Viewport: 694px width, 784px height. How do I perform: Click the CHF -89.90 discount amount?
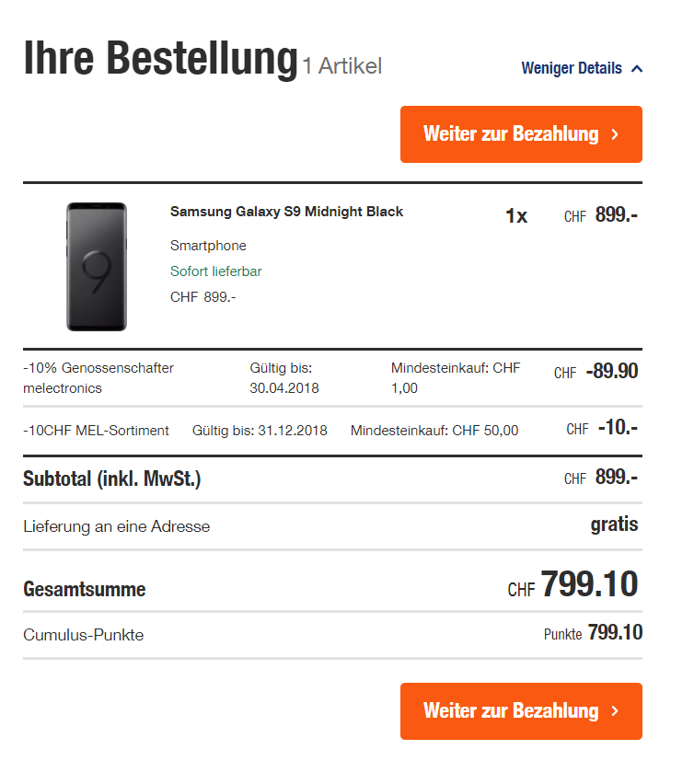[596, 372]
